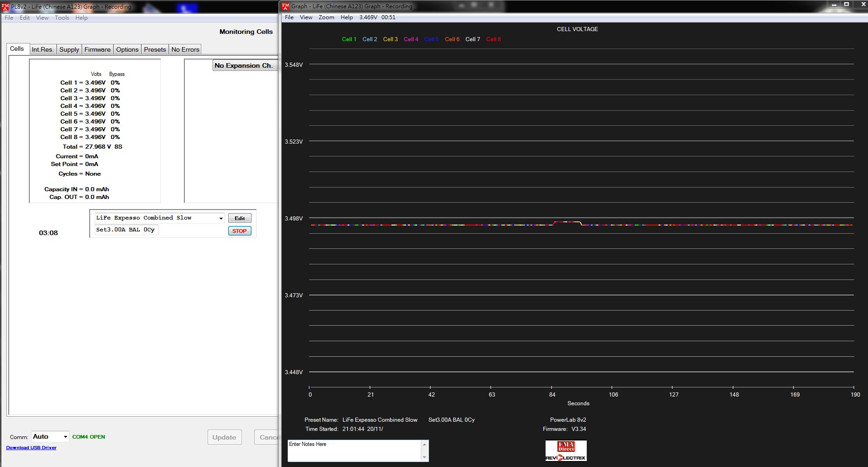The width and height of the screenshot is (868, 467).
Task: Open the Comm port Auto dropdown
Action: [65, 437]
